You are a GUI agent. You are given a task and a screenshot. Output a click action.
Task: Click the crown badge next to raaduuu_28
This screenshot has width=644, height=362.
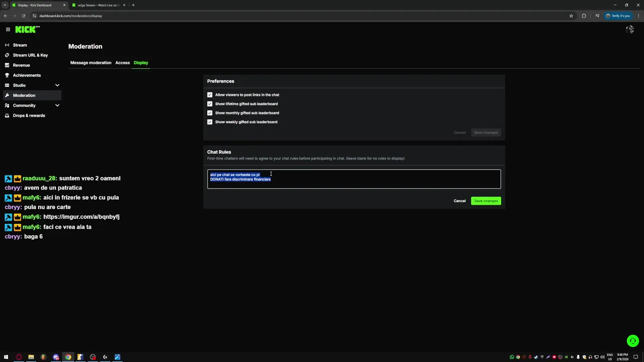tap(17, 178)
